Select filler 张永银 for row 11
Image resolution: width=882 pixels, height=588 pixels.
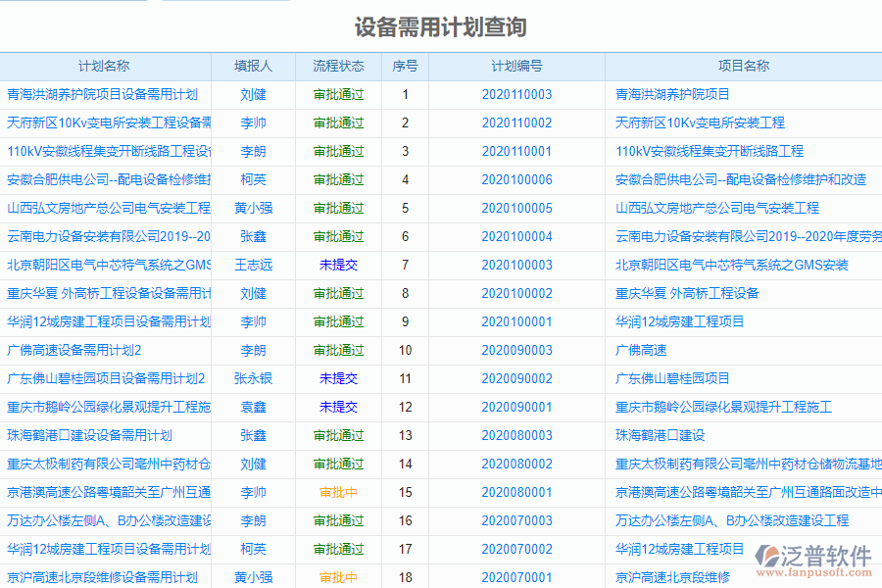(252, 378)
